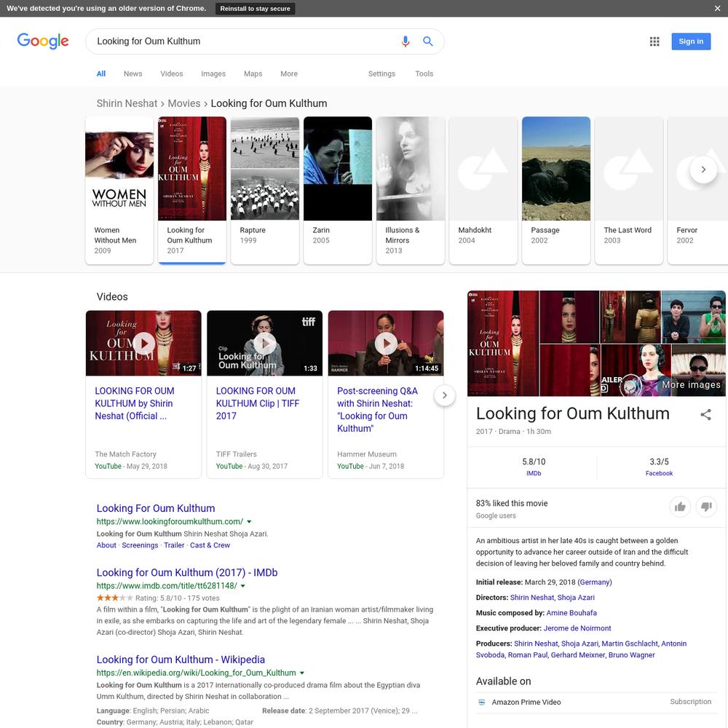Expand options for lookingforoumkulthum.com result
Image resolution: width=728 pixels, height=728 pixels.
tap(249, 522)
